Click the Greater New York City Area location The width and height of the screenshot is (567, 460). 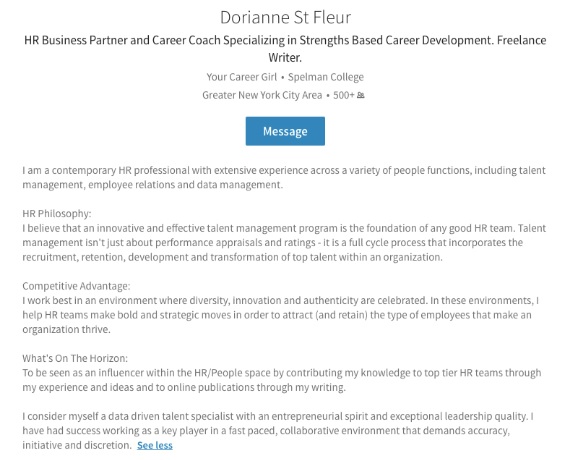[x=262, y=95]
